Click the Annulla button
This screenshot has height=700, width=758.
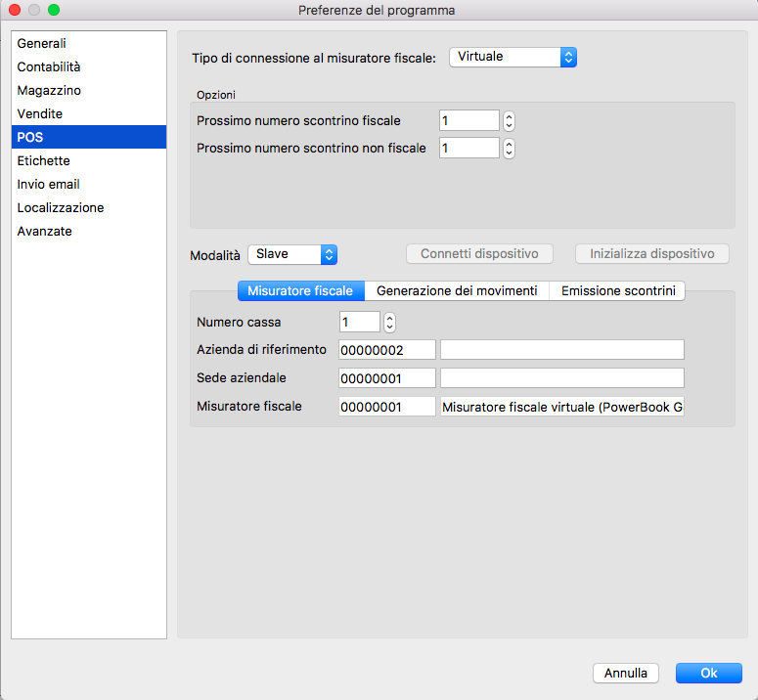(625, 673)
